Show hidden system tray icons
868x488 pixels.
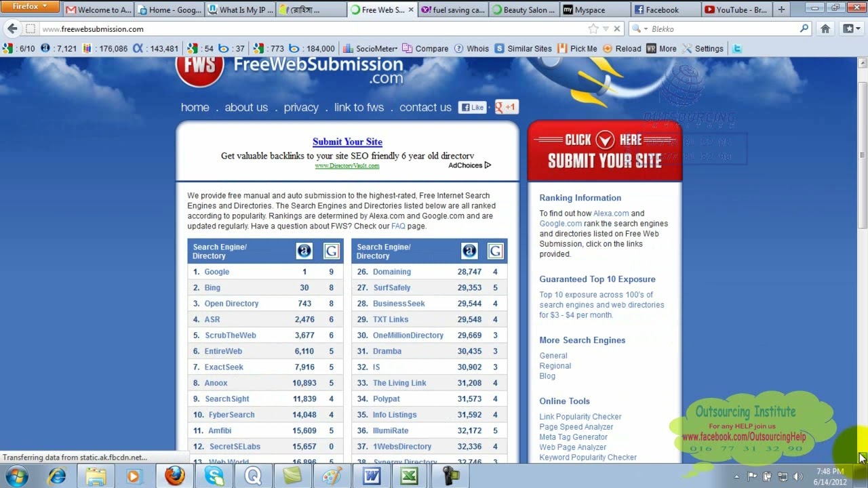(736, 476)
